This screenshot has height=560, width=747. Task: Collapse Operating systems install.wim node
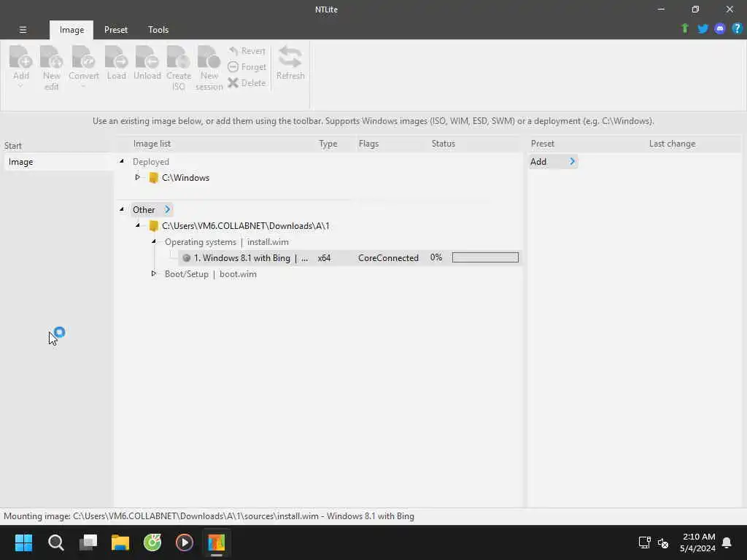point(154,241)
